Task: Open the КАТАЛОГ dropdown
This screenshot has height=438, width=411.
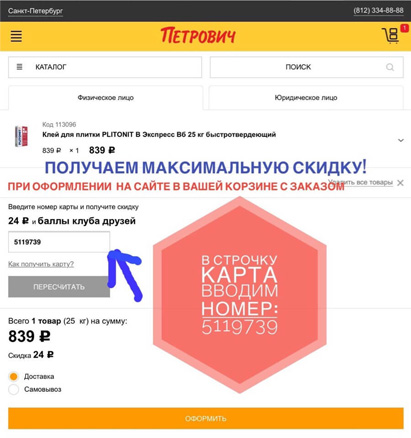Action: [105, 67]
